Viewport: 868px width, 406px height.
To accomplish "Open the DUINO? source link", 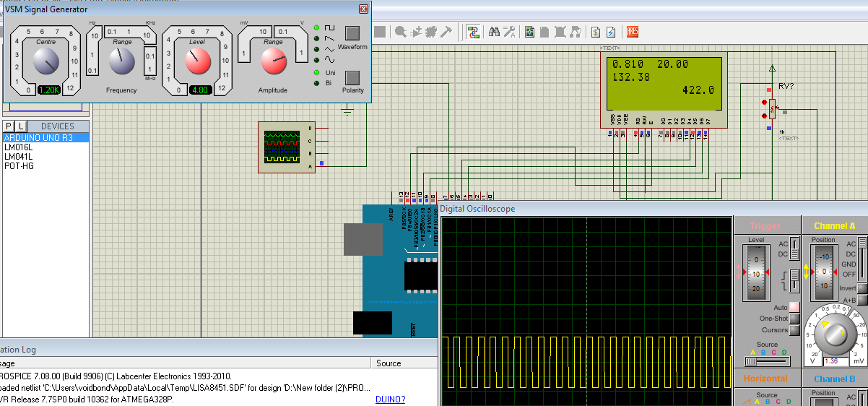I will (x=390, y=399).
